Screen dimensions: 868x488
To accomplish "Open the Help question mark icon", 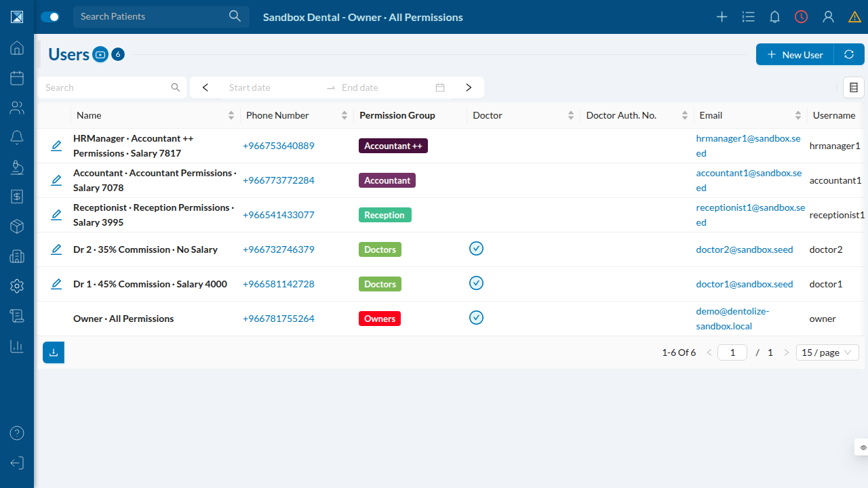I will coord(17,433).
